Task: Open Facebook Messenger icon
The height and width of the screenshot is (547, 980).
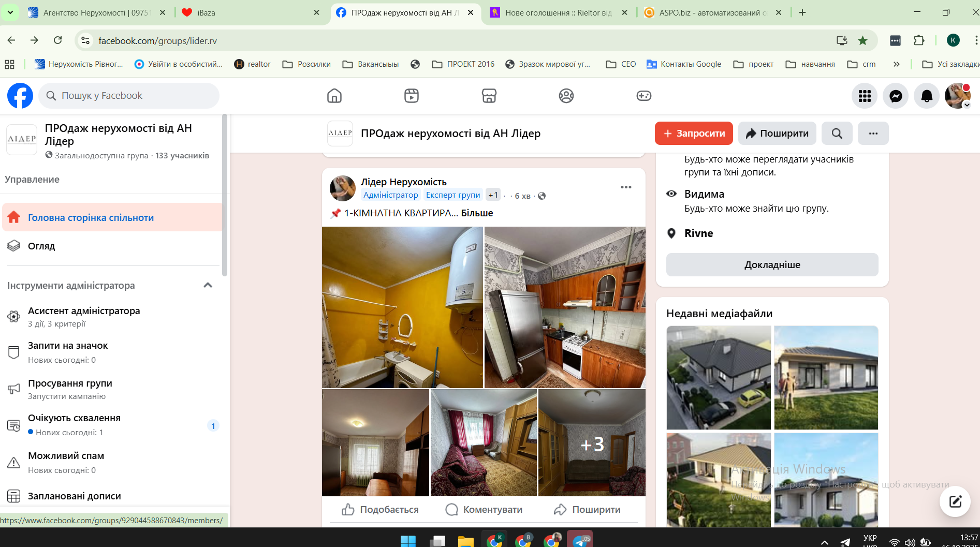Action: 896,96
